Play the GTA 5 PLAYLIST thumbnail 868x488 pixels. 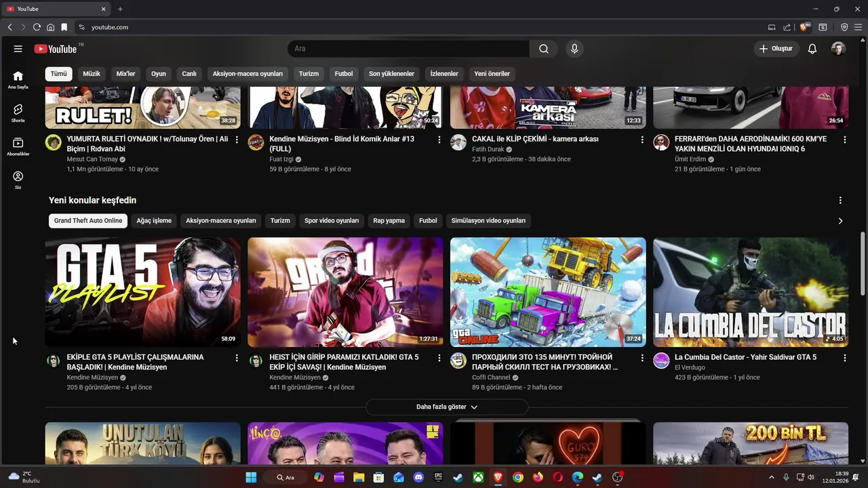coord(143,292)
